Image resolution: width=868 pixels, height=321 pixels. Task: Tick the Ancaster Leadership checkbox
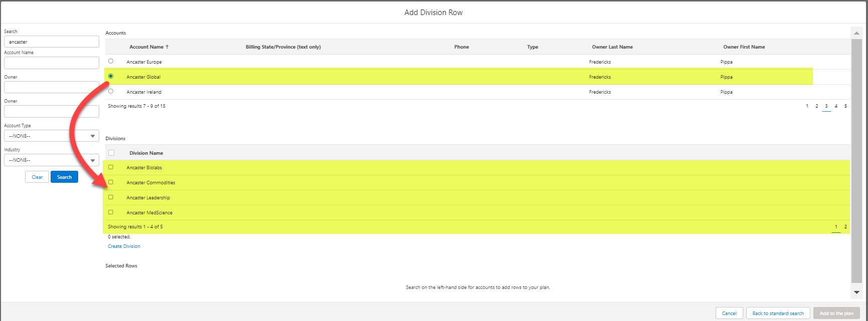click(111, 197)
